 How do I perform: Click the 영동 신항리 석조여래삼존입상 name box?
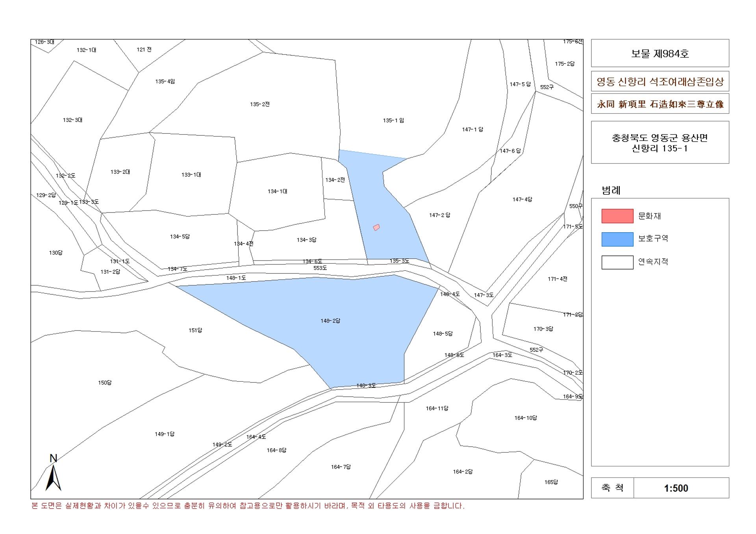tap(660, 81)
